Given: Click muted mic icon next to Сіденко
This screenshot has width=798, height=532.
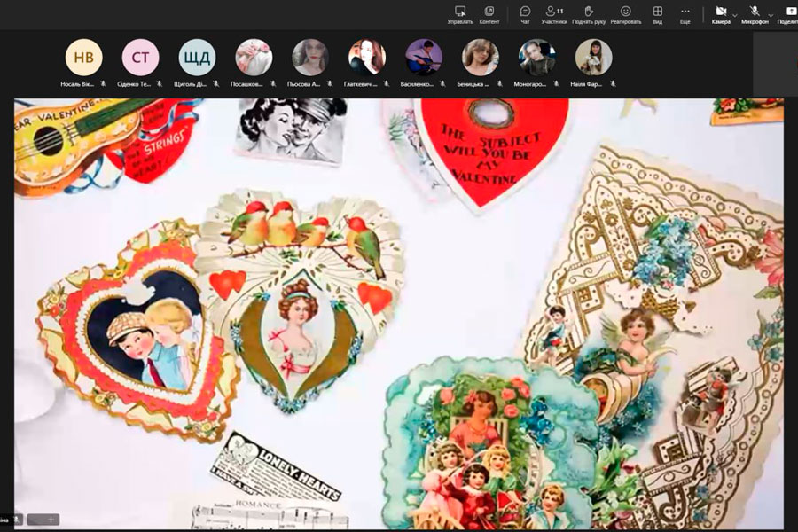Looking at the screenshot, I should click(160, 83).
